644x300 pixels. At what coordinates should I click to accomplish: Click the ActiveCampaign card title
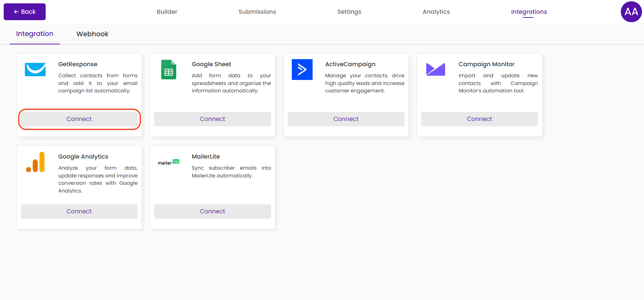point(350,64)
